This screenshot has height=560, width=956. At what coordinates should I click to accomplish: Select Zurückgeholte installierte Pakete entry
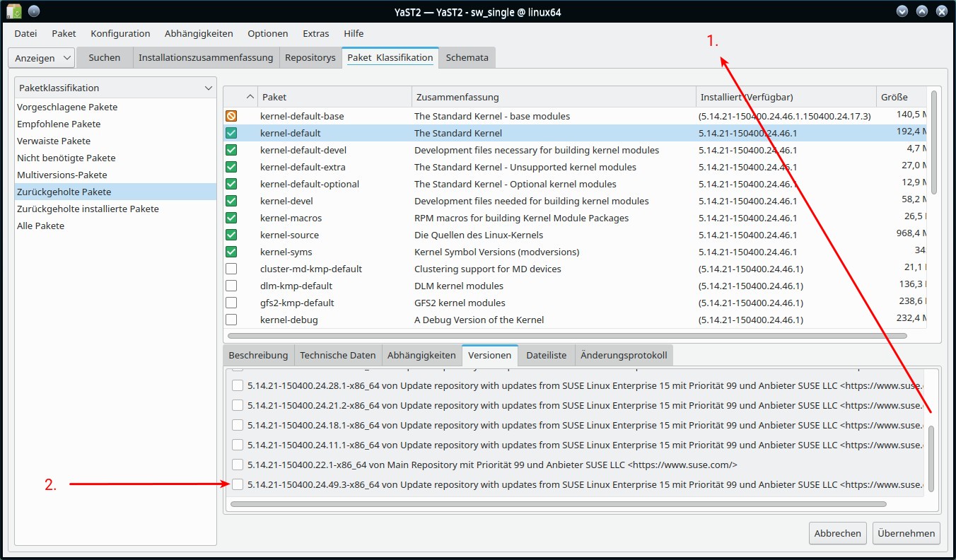pyautogui.click(x=116, y=209)
